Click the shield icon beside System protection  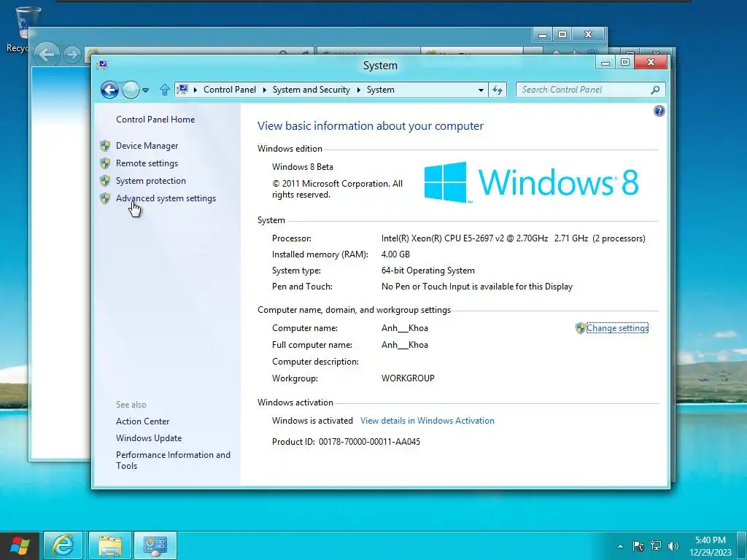105,181
